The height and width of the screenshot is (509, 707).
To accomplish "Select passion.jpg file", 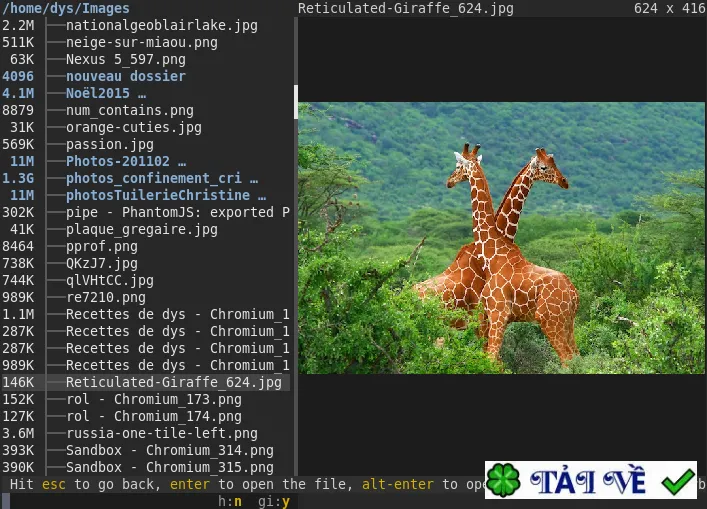I will click(110, 144).
